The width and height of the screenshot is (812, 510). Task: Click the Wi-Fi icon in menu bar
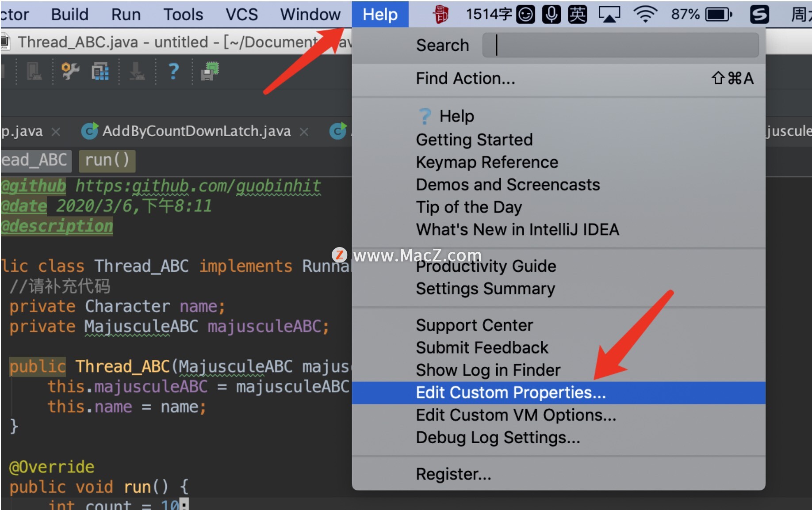click(x=645, y=15)
